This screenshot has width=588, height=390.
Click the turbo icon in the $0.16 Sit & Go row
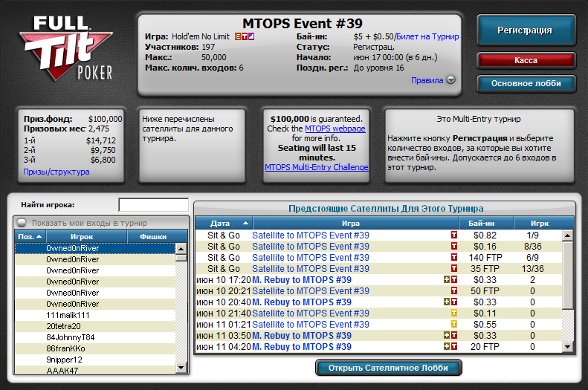click(x=454, y=246)
